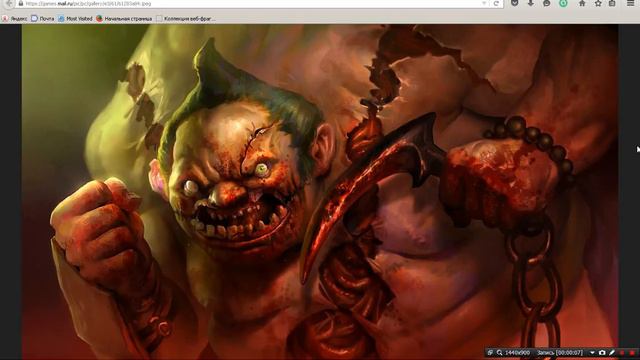Open the Начальная страница bookmark
The width and height of the screenshot is (640, 360).
(x=124, y=19)
